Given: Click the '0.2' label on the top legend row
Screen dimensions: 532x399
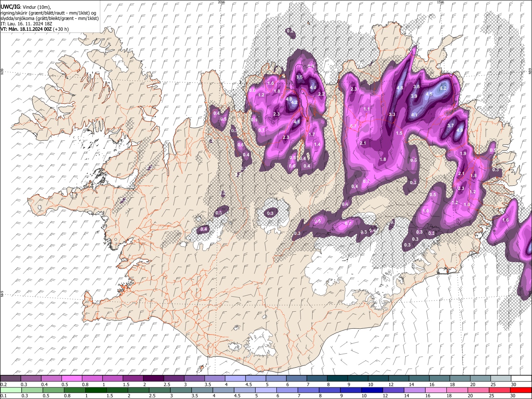Looking at the screenshot, I should (3, 385).
